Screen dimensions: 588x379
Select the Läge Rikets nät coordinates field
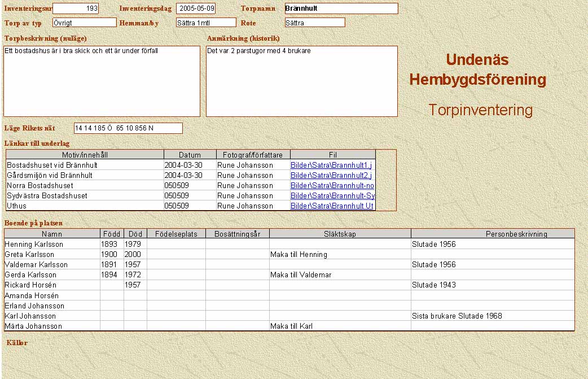pyautogui.click(x=128, y=128)
